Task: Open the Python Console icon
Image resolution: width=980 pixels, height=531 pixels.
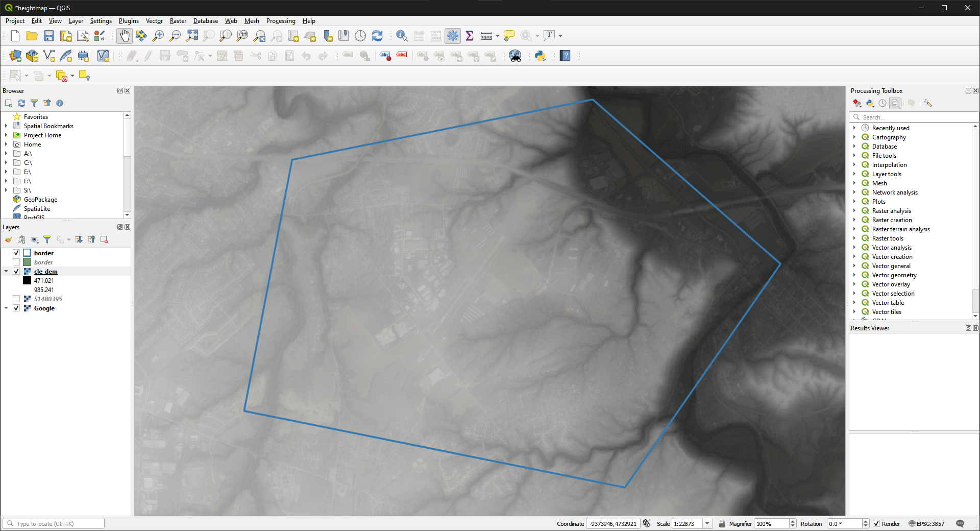Action: (x=540, y=56)
